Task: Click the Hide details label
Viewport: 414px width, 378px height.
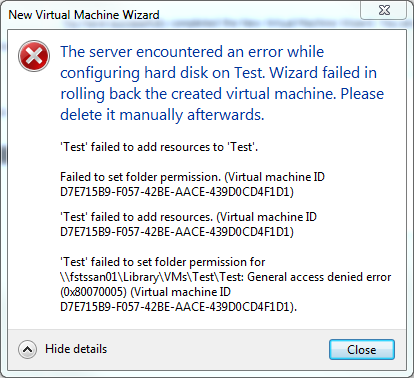Action: (76, 349)
